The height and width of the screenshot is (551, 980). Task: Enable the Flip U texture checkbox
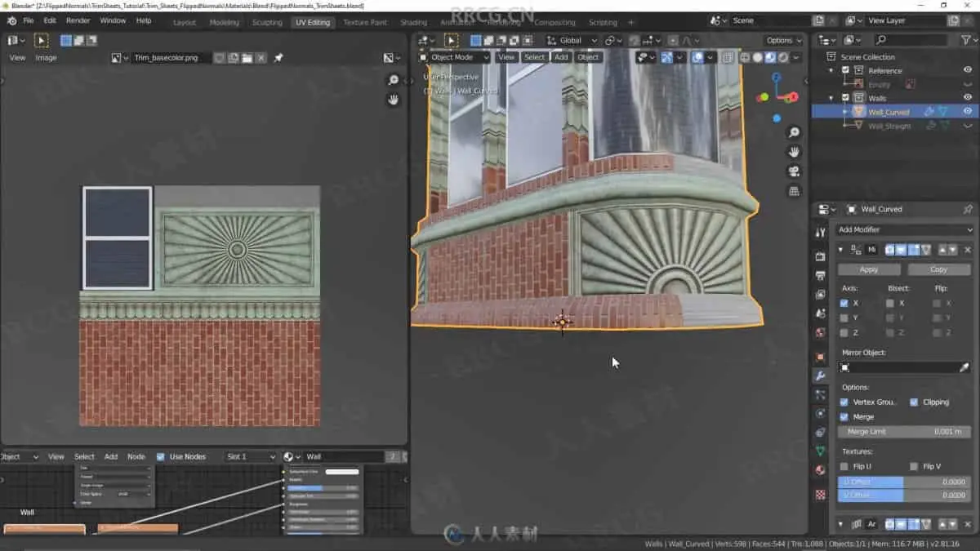844,466
